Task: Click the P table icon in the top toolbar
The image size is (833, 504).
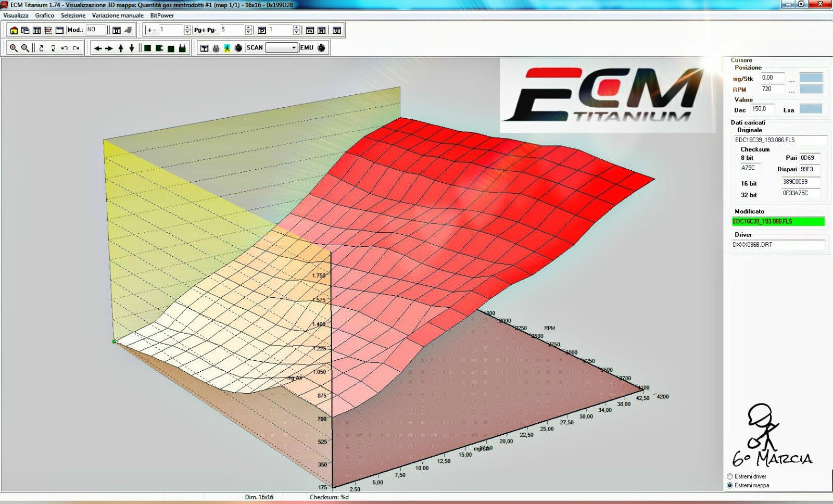Action: 262,30
